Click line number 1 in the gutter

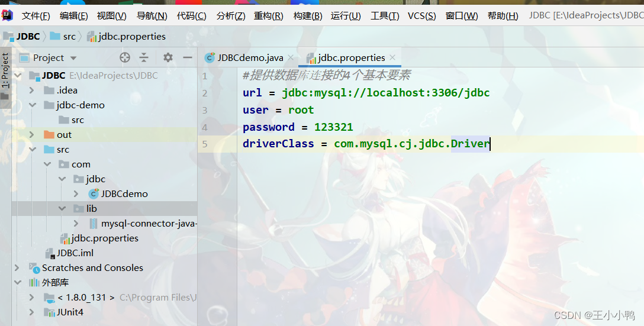pyautogui.click(x=205, y=76)
